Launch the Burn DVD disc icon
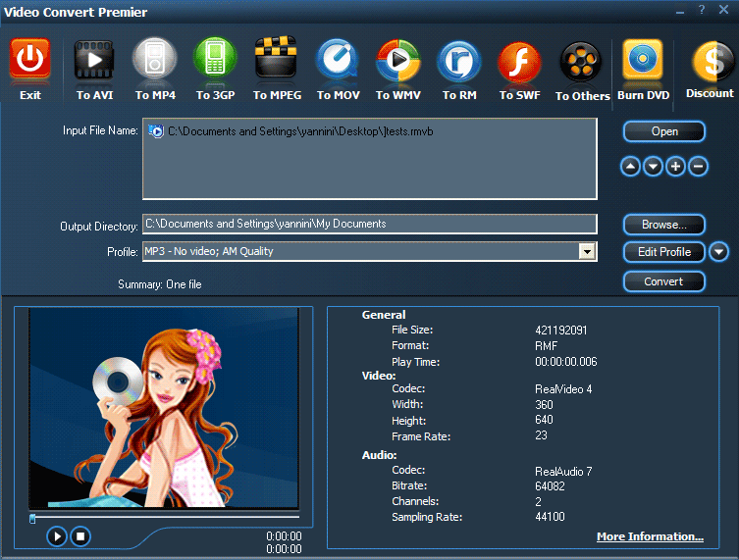 tap(643, 60)
